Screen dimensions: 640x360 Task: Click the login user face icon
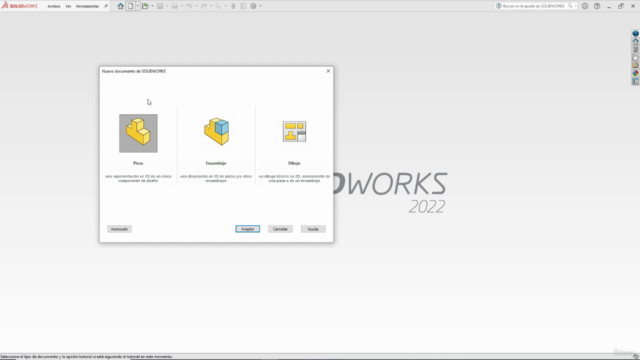coord(585,6)
